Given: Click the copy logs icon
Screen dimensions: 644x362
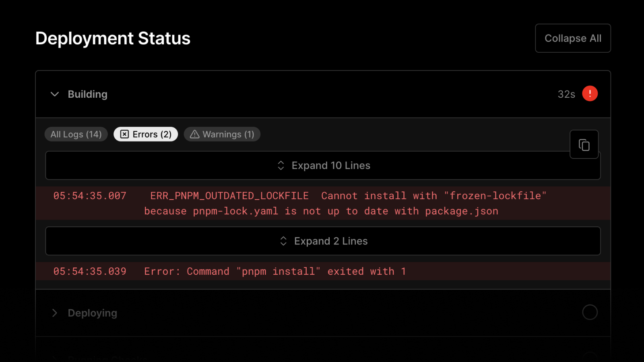Looking at the screenshot, I should click(x=584, y=144).
